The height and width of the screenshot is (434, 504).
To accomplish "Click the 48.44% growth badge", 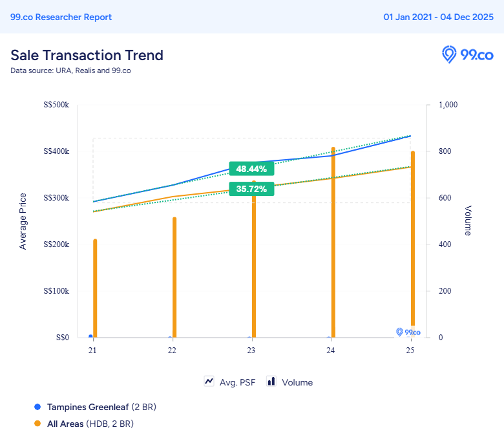I will click(251, 169).
